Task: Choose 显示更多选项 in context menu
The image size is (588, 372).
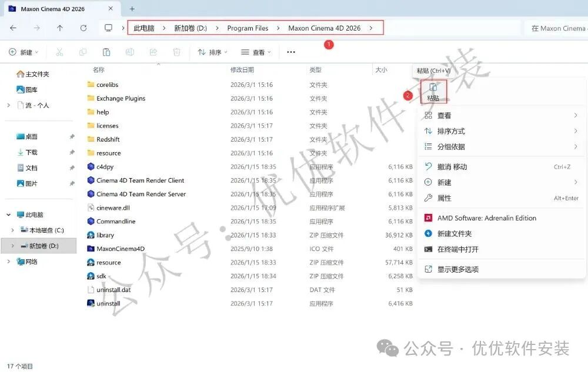Action: (502, 269)
